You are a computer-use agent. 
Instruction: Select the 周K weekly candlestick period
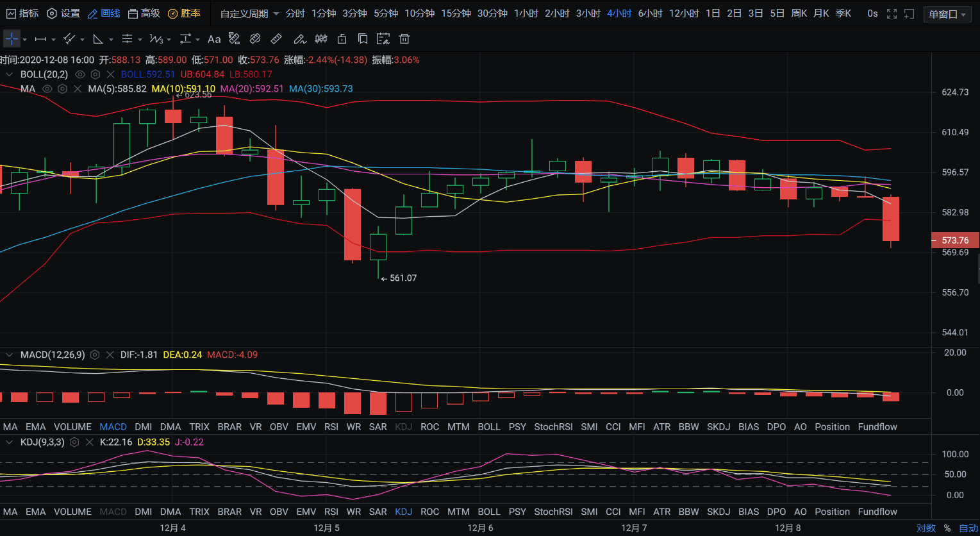point(799,13)
